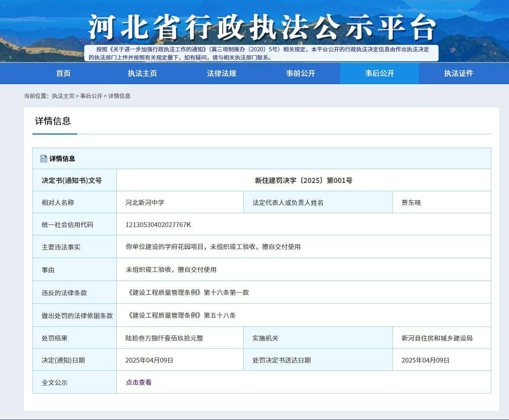Click the legal representative name 贾东晓

[411, 202]
